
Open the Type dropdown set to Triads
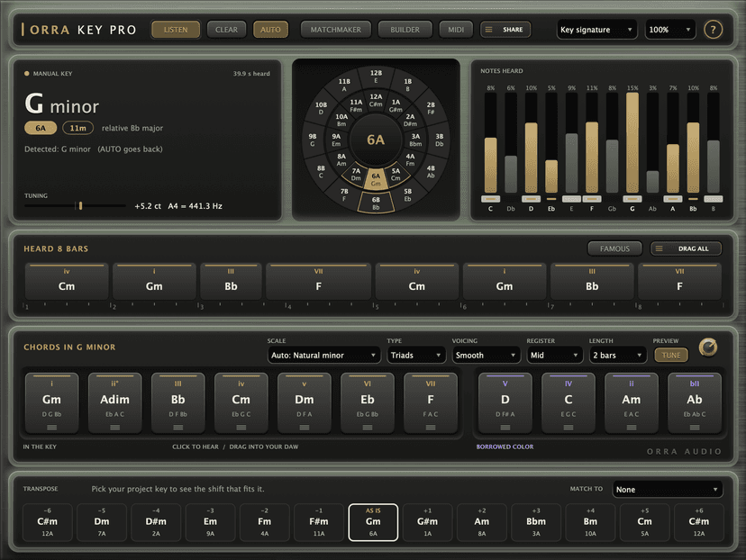415,355
